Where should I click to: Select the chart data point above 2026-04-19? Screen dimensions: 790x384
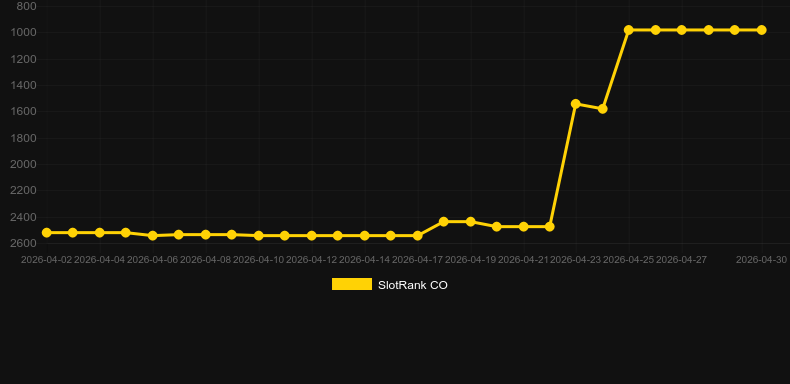pyautogui.click(x=471, y=222)
